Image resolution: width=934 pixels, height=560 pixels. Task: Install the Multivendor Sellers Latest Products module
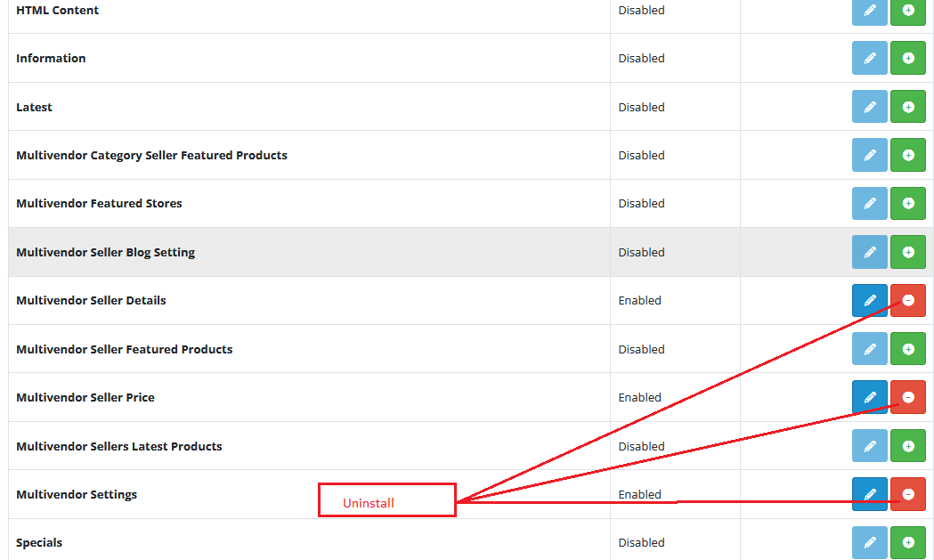point(907,445)
